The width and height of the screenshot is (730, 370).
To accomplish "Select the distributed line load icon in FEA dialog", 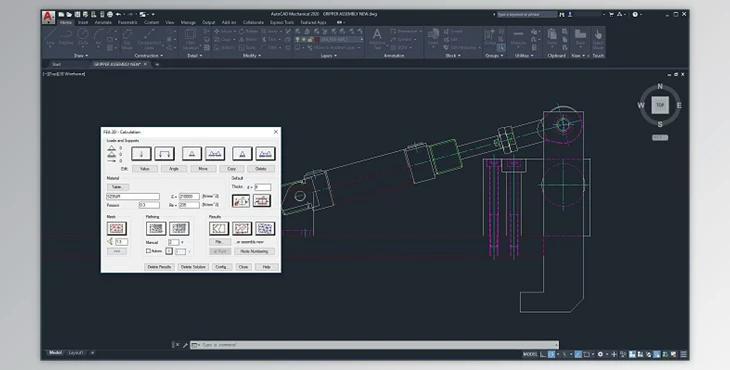I will point(164,154).
